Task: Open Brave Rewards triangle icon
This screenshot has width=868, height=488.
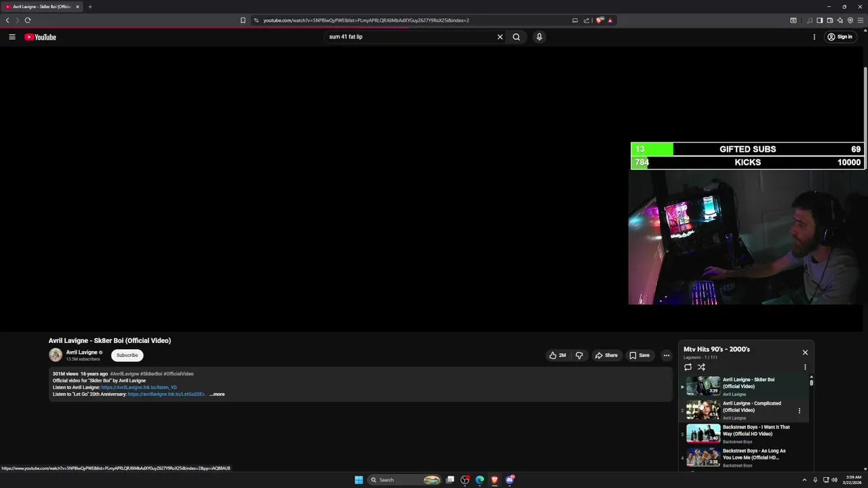Action: 610,20
